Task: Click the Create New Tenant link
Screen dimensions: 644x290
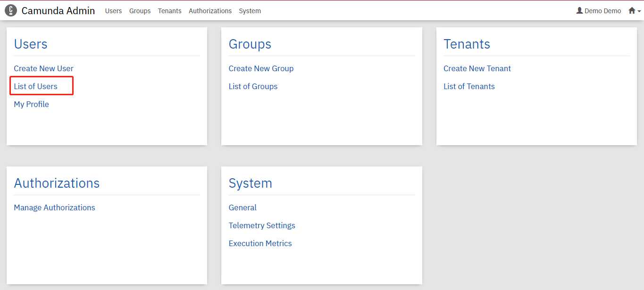Action: 477,68
